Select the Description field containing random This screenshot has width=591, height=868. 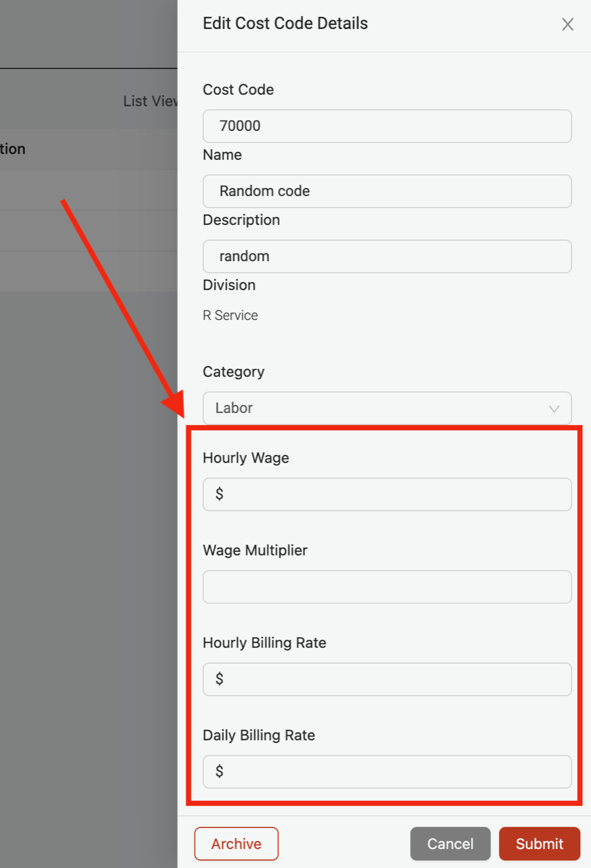(387, 256)
